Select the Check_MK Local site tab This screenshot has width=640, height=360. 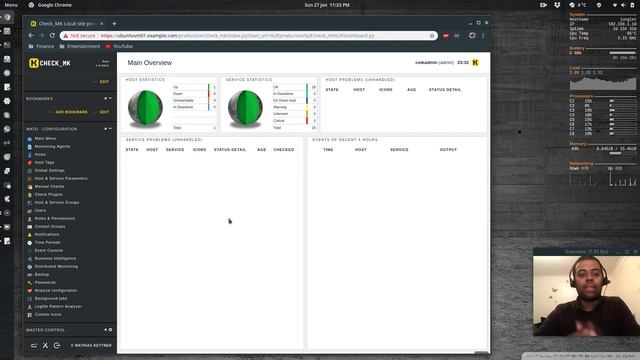pyautogui.click(x=67, y=24)
